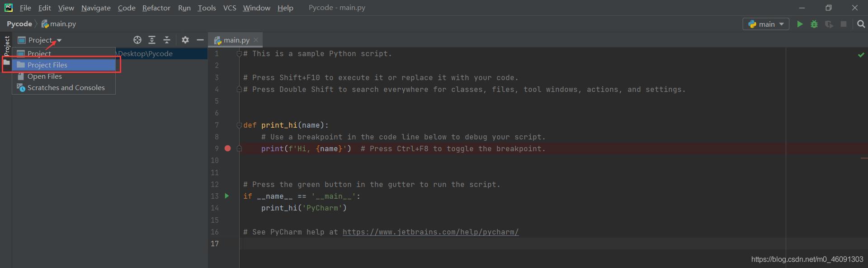The image size is (868, 268).
Task: Choose Scratches and Consoles view
Action: click(x=64, y=87)
